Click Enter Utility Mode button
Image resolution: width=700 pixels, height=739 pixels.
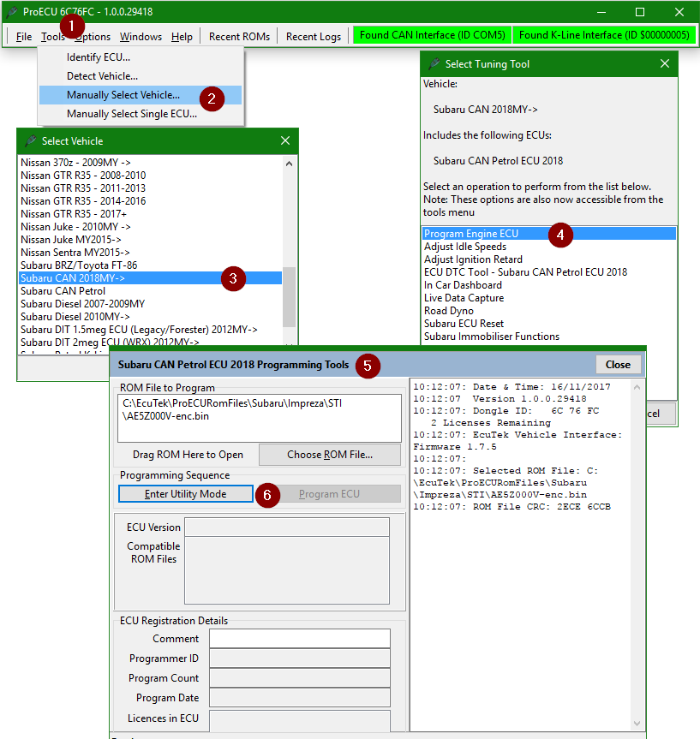186,494
